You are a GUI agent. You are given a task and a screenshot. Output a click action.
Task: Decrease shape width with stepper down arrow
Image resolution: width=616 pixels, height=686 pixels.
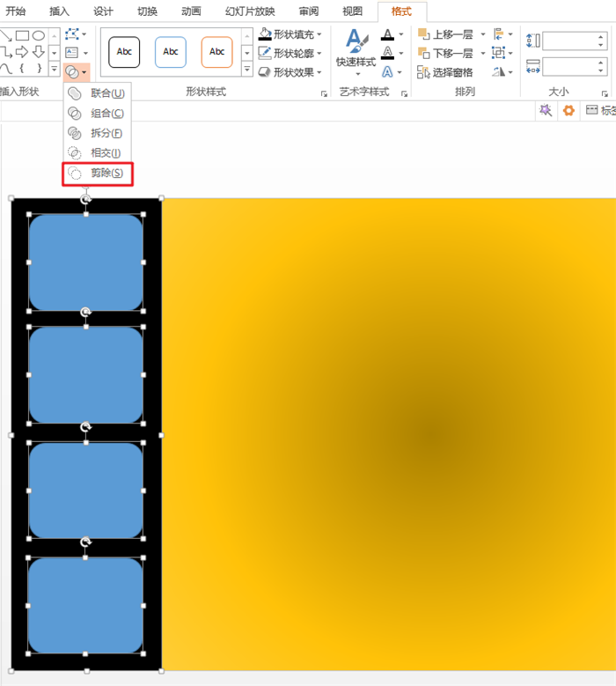click(601, 71)
